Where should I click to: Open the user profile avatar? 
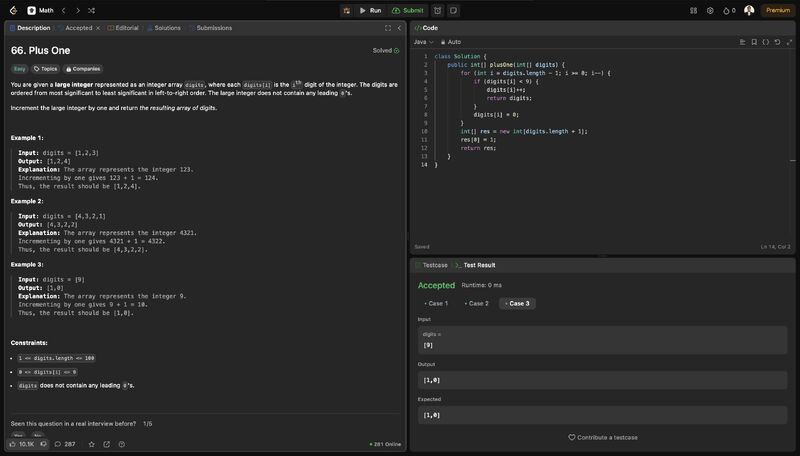tap(749, 10)
